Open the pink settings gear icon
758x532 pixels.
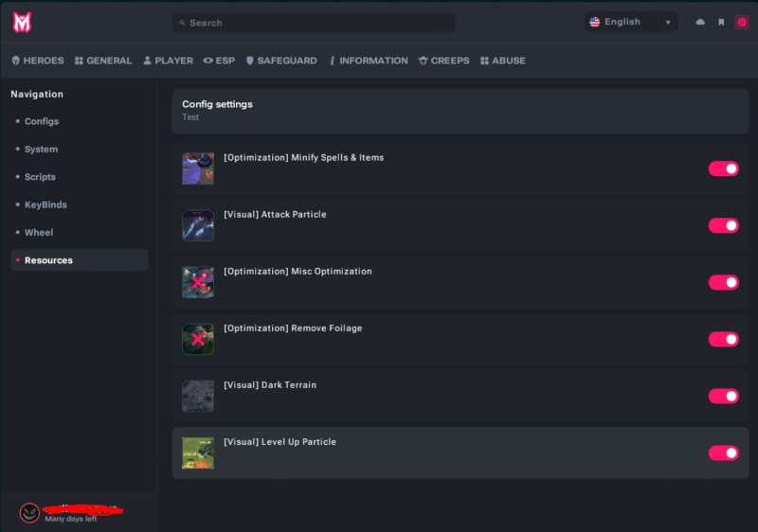point(742,22)
